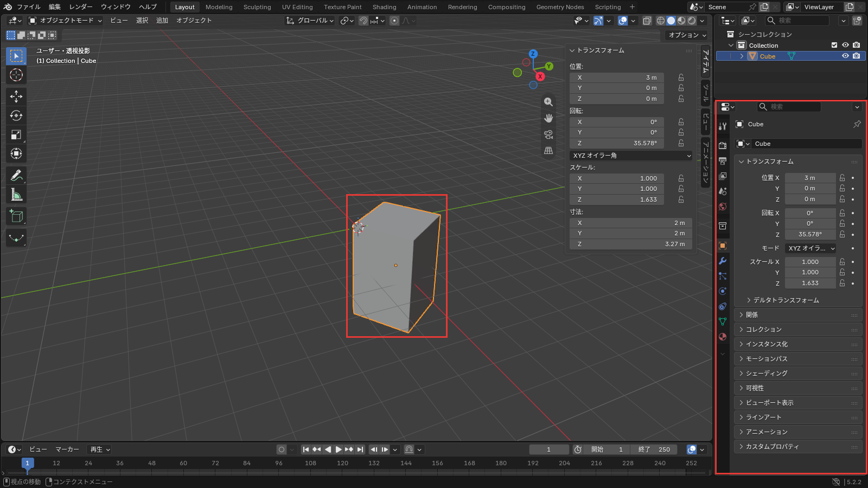
Task: Click the Rotation Z 35.578° field in Properties
Action: coord(810,234)
